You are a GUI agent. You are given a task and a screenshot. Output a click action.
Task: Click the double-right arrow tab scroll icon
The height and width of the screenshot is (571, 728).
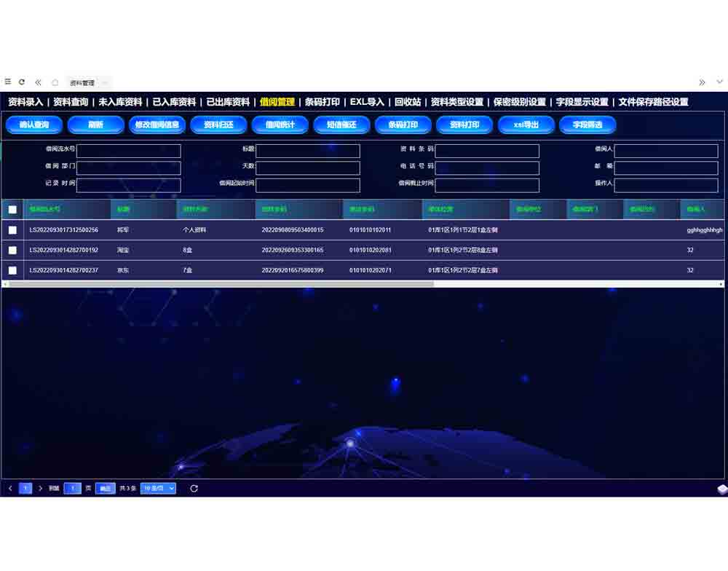(x=702, y=82)
